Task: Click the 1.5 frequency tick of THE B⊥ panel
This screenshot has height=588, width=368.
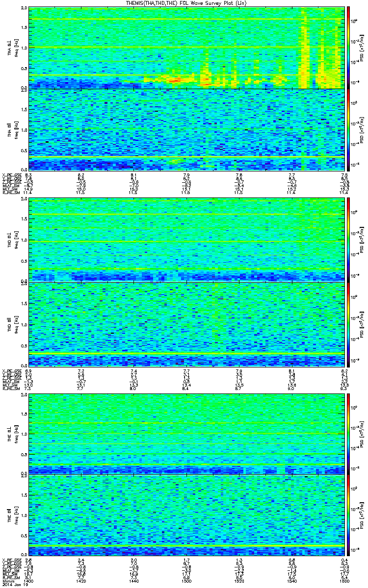Action: pyautogui.click(x=24, y=413)
